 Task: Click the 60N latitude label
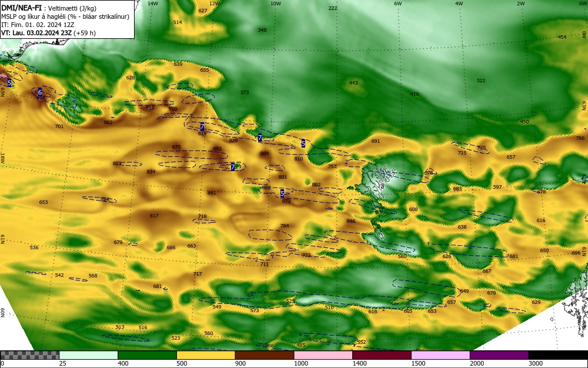tap(2, 313)
